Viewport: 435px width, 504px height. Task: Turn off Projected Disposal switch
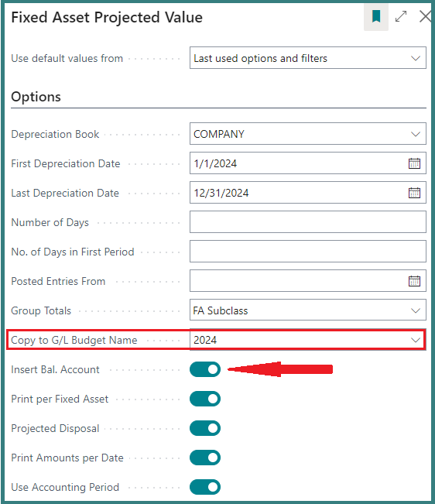point(205,428)
